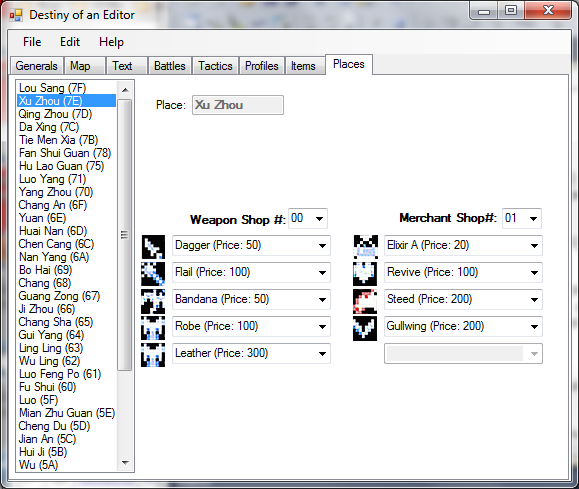Open the Merchant Shop# dropdown
Screen dimensions: 579x489
[533, 219]
